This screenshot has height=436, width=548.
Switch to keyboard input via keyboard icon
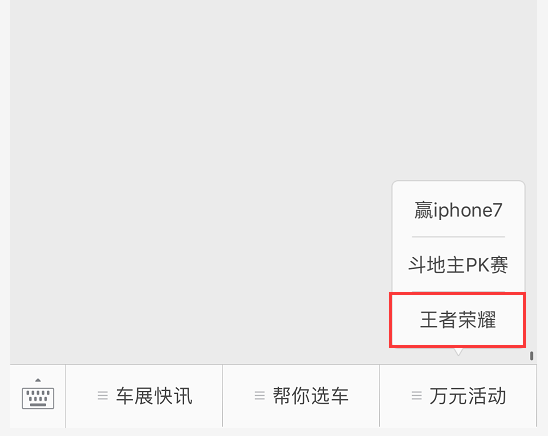pos(38,396)
